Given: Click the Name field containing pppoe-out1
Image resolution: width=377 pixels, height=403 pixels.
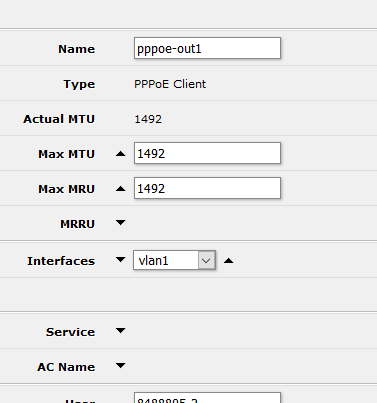Looking at the screenshot, I should tap(207, 48).
